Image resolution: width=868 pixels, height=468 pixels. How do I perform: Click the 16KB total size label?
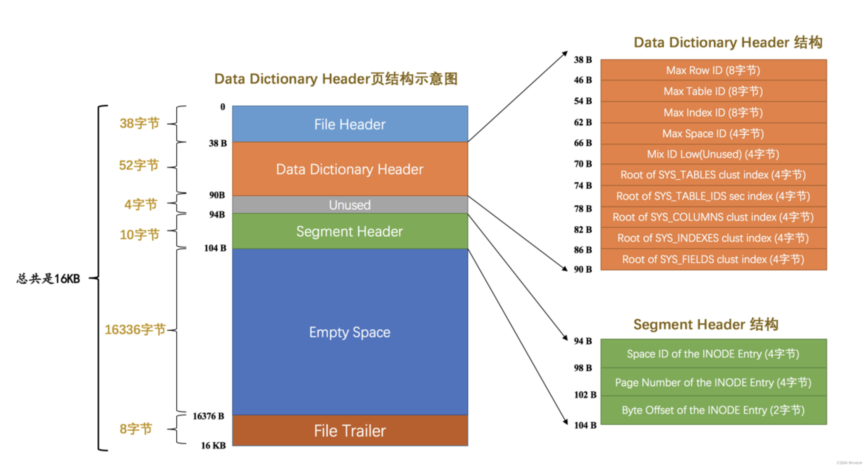45,278
